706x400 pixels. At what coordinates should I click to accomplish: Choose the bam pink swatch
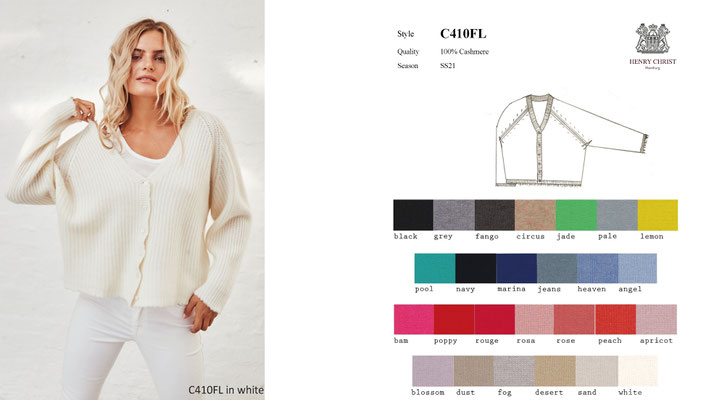[x=414, y=319]
